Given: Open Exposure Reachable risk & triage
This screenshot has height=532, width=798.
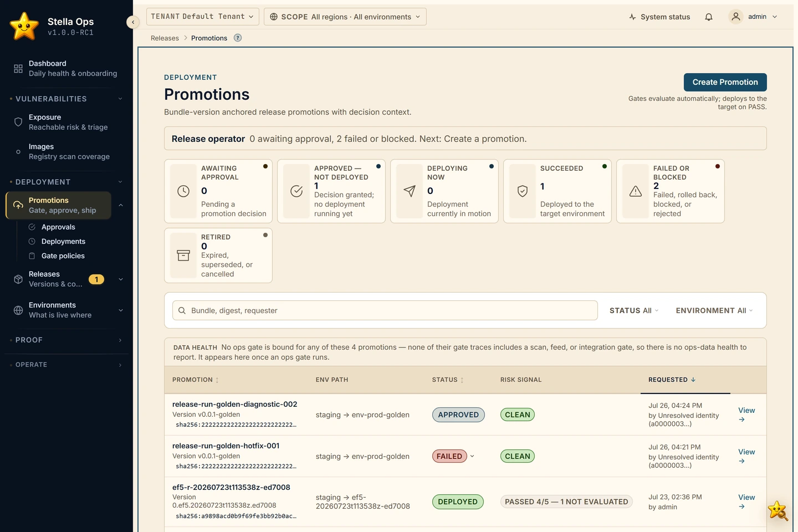Looking at the screenshot, I should [66, 122].
